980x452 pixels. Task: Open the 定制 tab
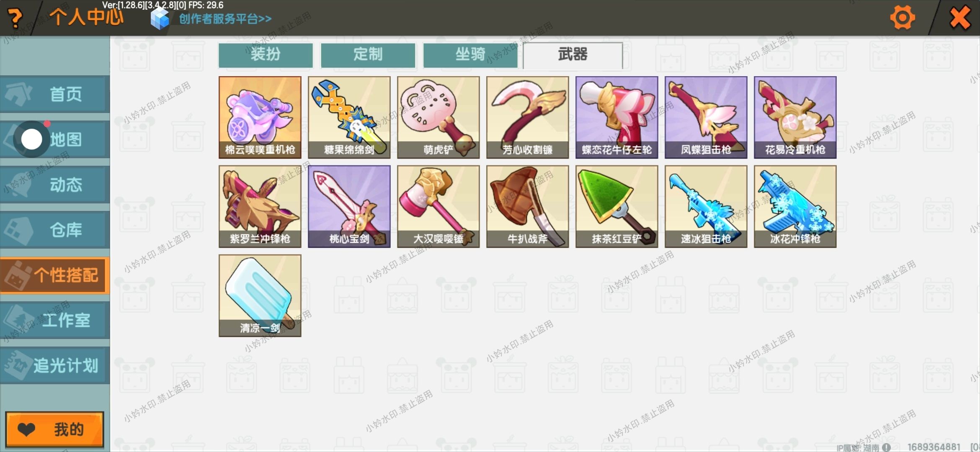coord(368,55)
